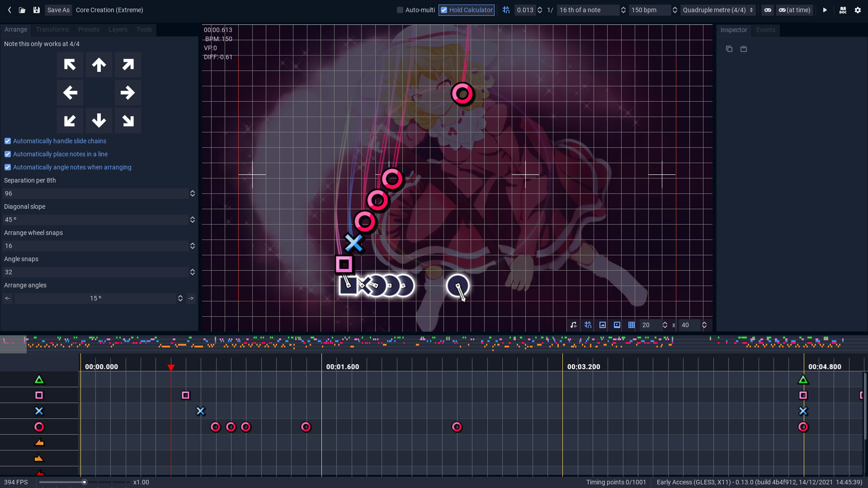The height and width of the screenshot is (488, 868).
Task: Select the circle note layer row icon
Action: [x=39, y=427]
